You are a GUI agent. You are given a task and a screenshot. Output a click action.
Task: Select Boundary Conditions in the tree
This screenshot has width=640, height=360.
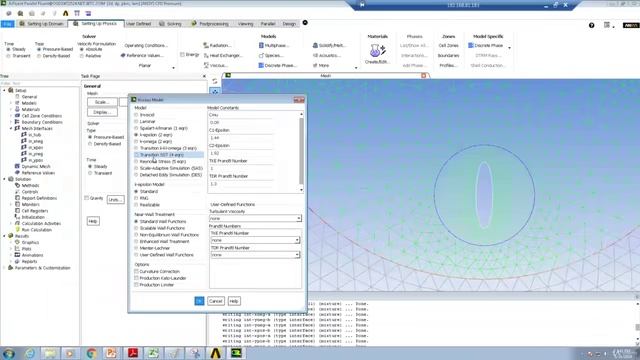tap(42, 122)
